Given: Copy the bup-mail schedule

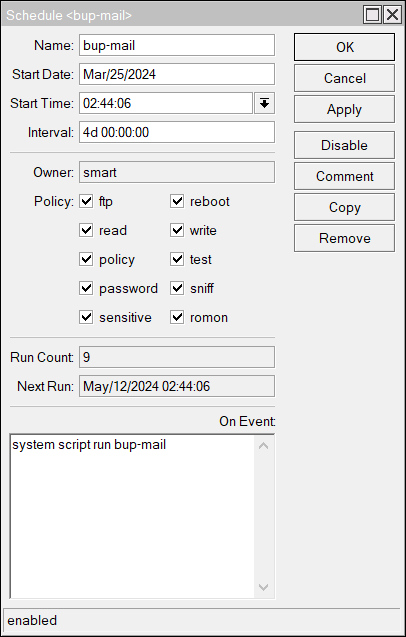Looking at the screenshot, I should pos(344,207).
